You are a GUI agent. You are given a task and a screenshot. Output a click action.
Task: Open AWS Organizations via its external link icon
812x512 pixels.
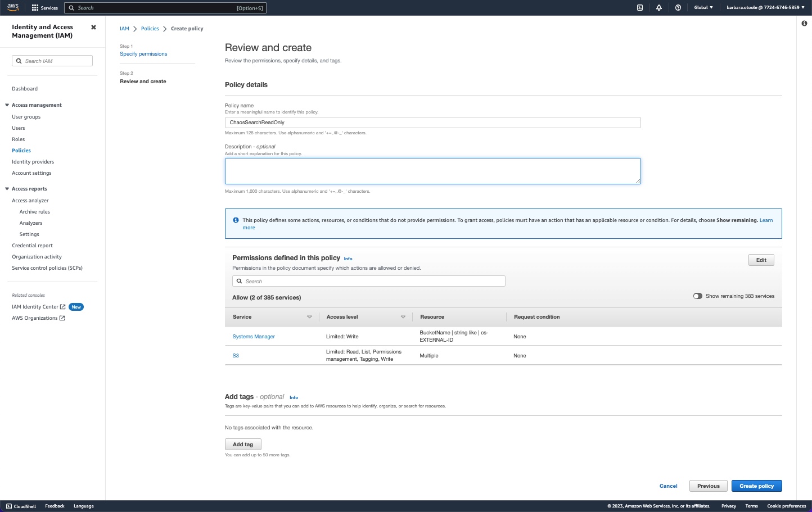pos(62,318)
